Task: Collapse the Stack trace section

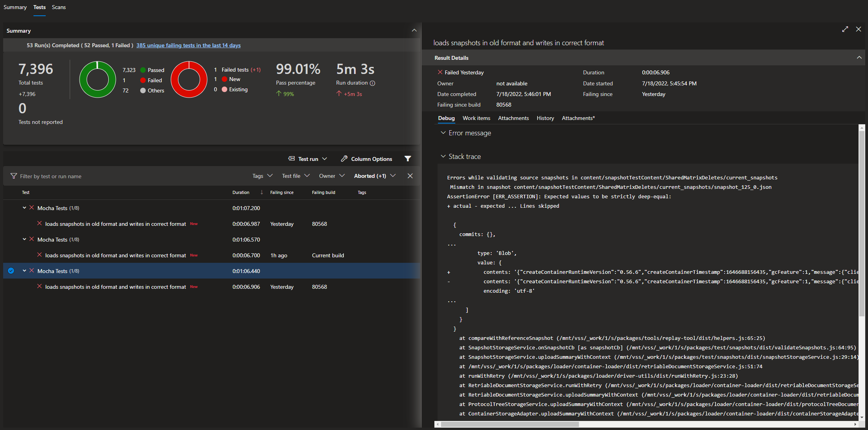Action: [x=443, y=156]
